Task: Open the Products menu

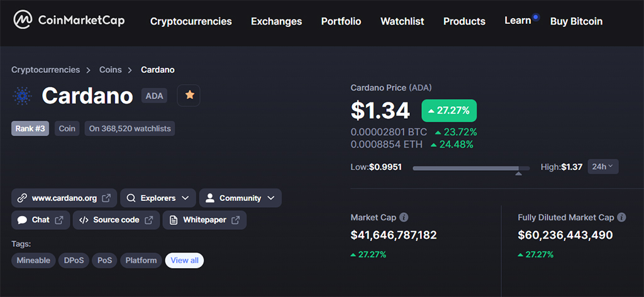Action: 465,21
